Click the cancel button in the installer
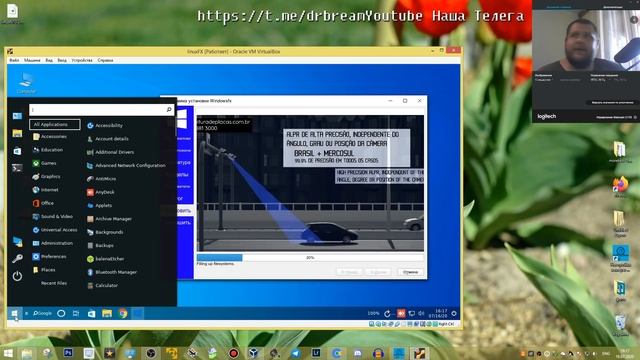640x360 pixels. coord(410,272)
